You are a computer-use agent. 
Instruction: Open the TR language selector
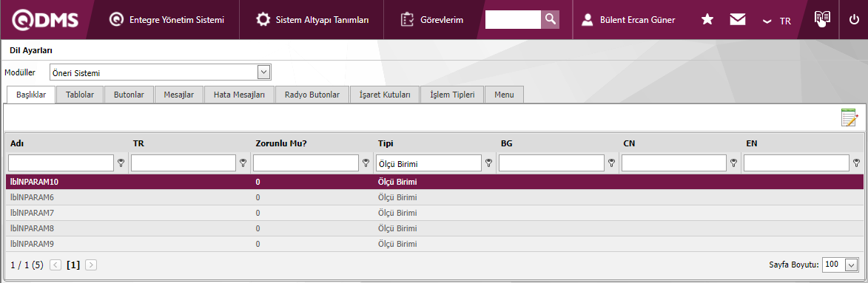(x=777, y=21)
